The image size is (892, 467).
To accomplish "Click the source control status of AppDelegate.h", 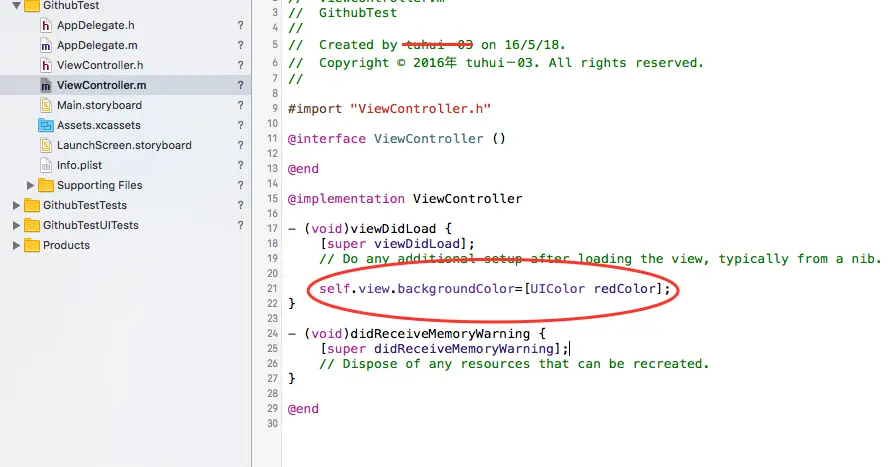I will (x=240, y=26).
